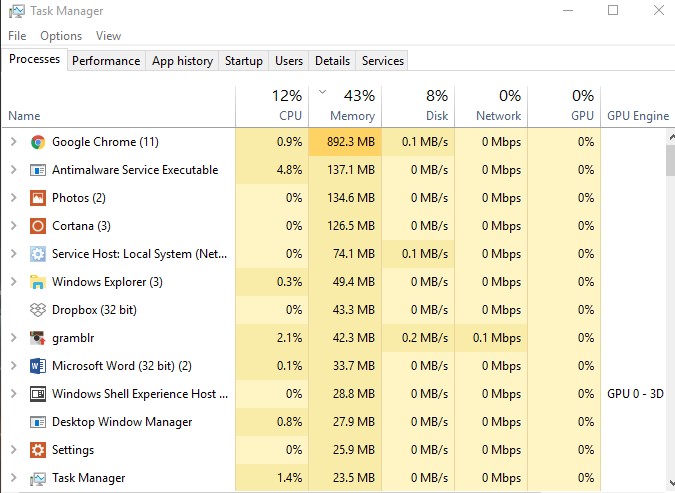
Task: Expand the Google Chrome process group
Action: coord(13,142)
